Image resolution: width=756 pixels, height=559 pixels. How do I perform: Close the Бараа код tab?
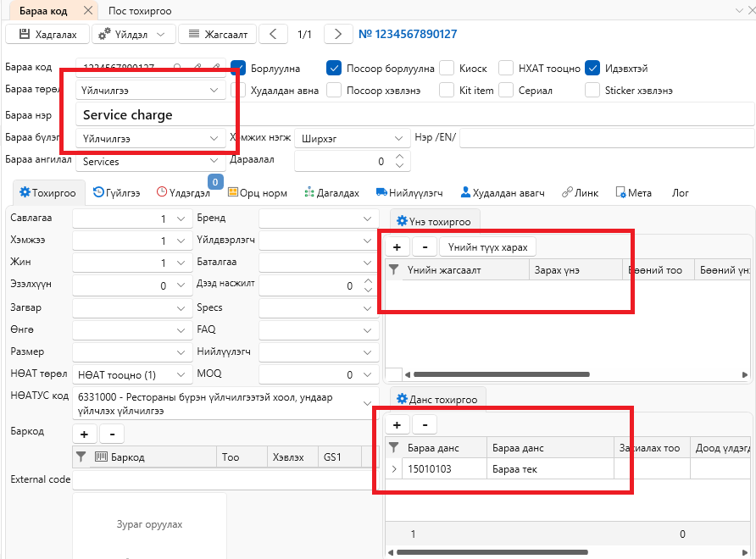tap(88, 10)
